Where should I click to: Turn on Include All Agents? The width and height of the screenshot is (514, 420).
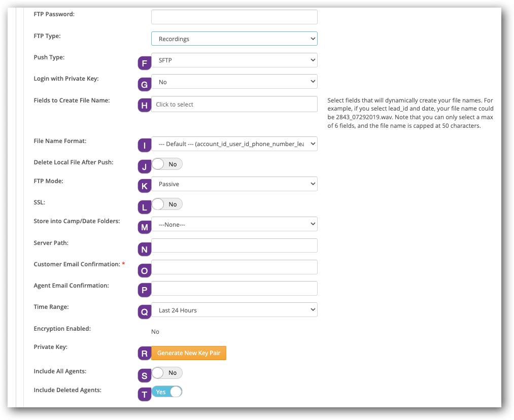coord(167,373)
